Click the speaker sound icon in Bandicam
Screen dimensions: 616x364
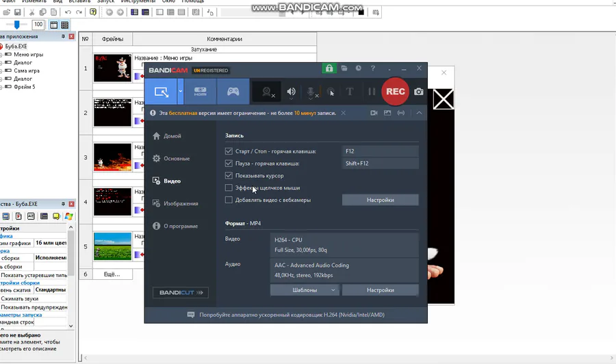click(x=291, y=92)
